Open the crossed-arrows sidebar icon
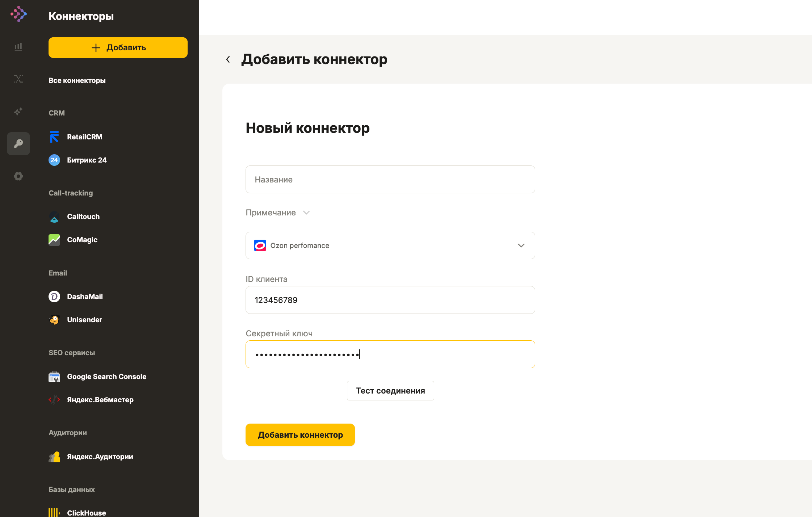The image size is (812, 517). point(18,79)
